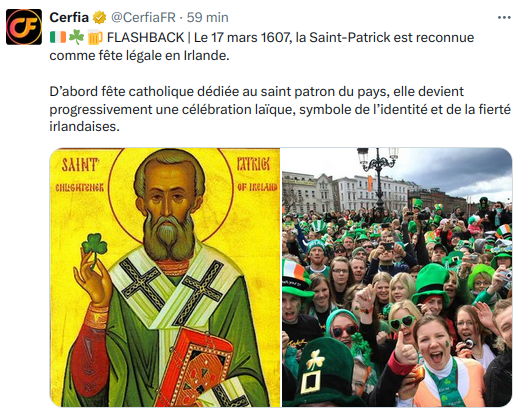Click the Irish flag emoji

pos(58,37)
